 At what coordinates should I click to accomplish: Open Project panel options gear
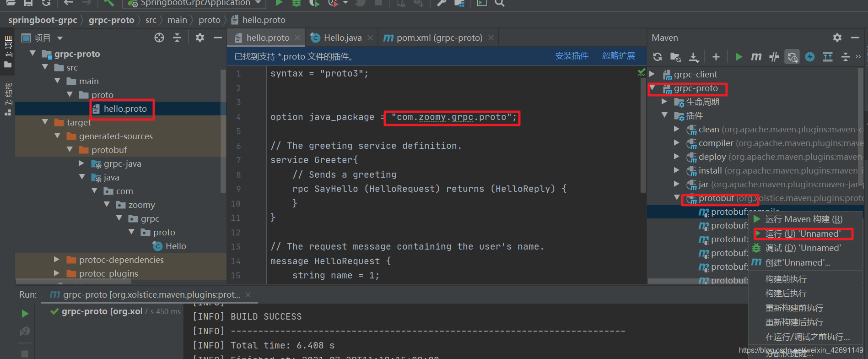pyautogui.click(x=200, y=38)
